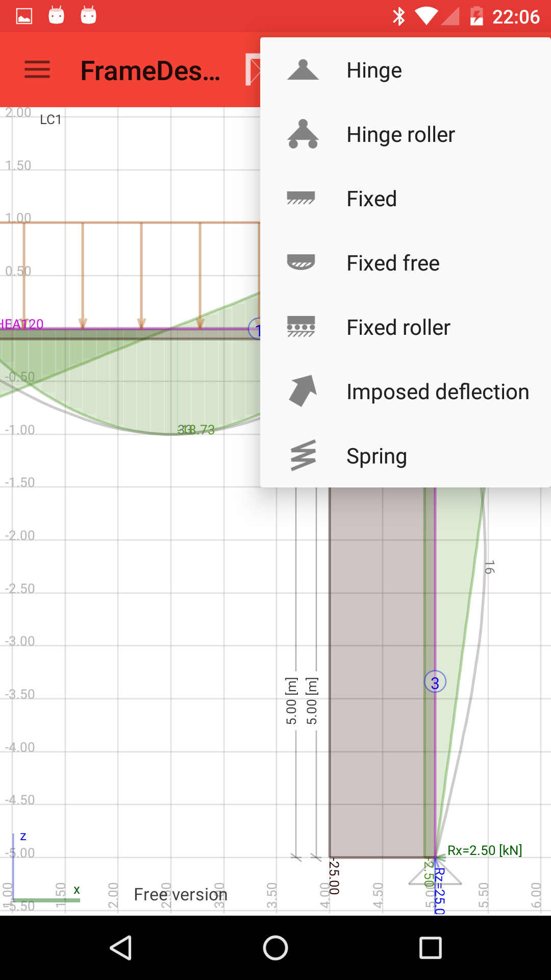Tap the Hinge roller support icon
551x980 pixels.
click(303, 134)
